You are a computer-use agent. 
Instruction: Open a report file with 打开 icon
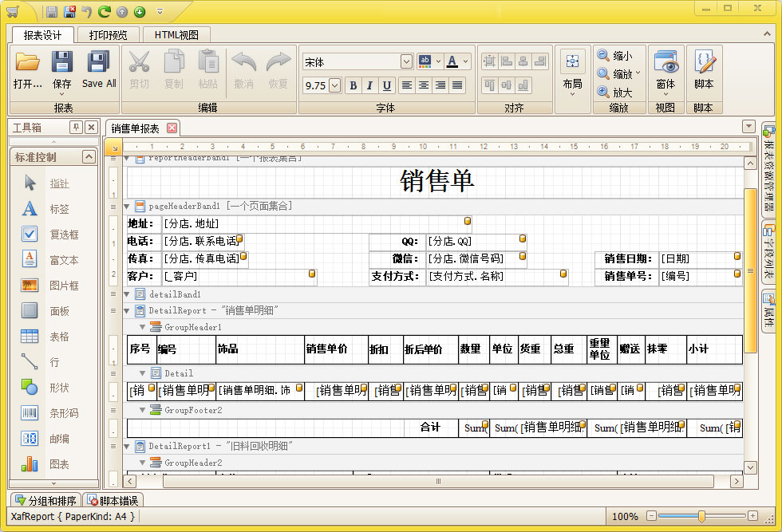click(27, 62)
